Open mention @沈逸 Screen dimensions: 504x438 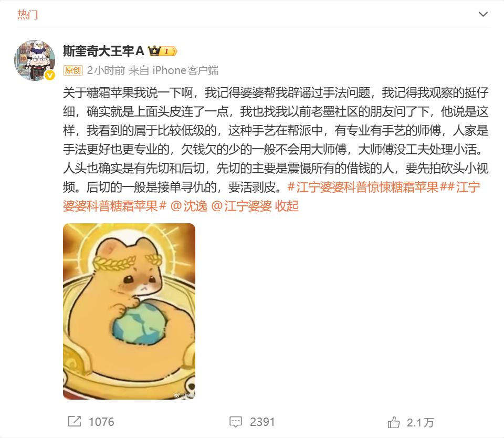click(x=188, y=206)
